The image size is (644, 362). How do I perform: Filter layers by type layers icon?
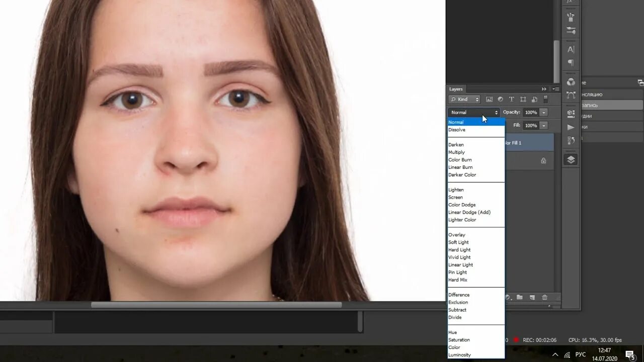tap(512, 100)
